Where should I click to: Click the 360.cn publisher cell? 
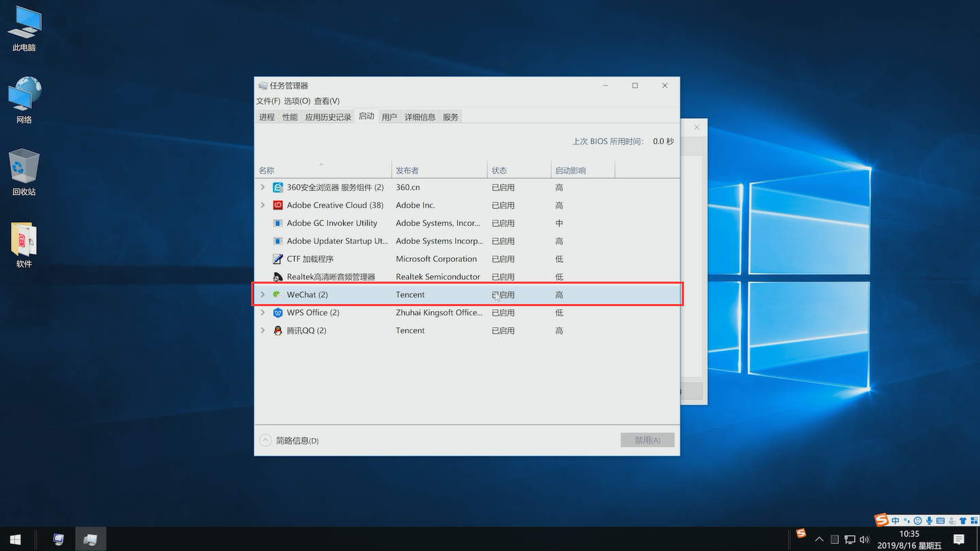coord(408,187)
